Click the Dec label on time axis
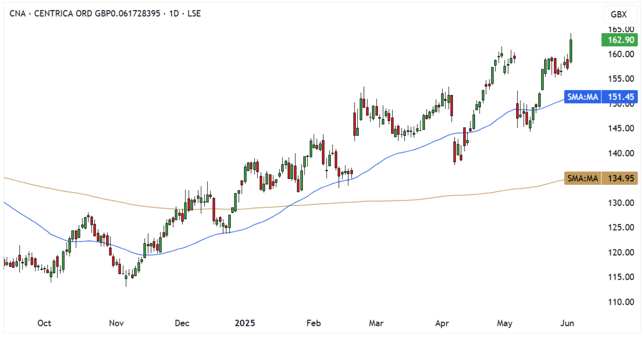The height and width of the screenshot is (337, 644). coord(182,323)
